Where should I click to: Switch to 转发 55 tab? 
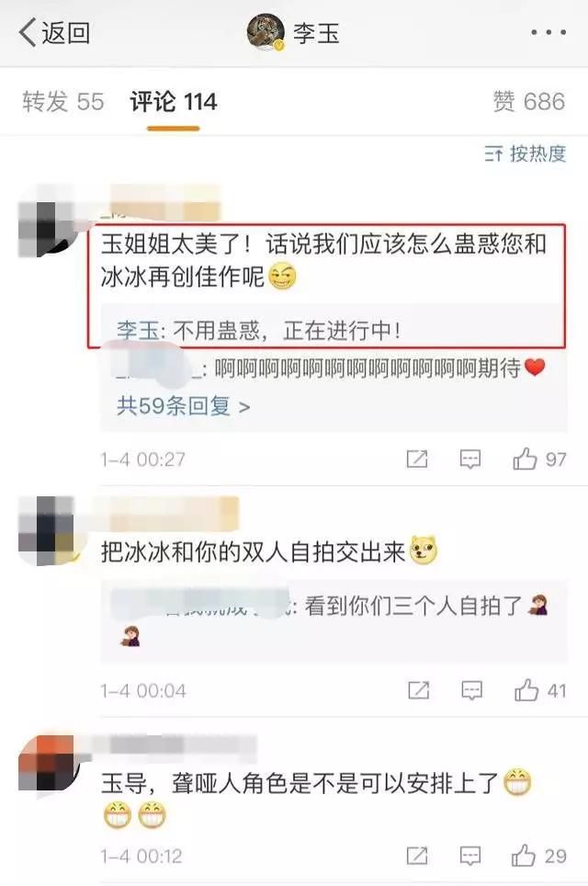point(63,102)
